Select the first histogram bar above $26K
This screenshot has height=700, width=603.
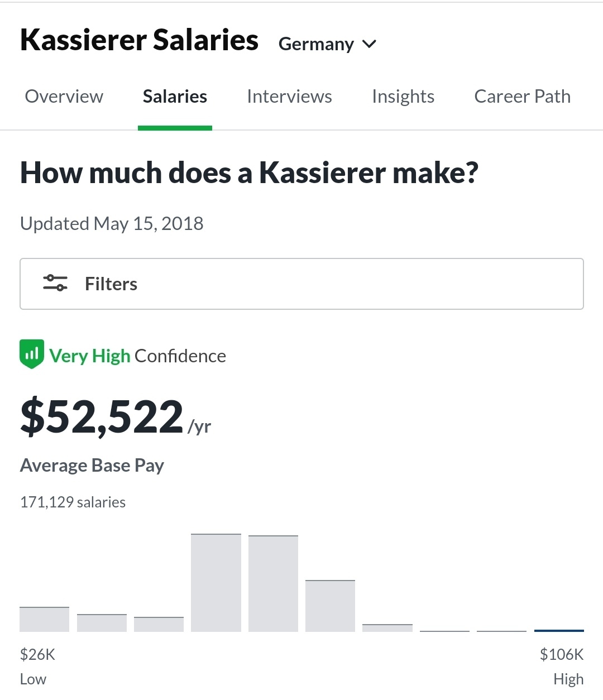point(44,619)
